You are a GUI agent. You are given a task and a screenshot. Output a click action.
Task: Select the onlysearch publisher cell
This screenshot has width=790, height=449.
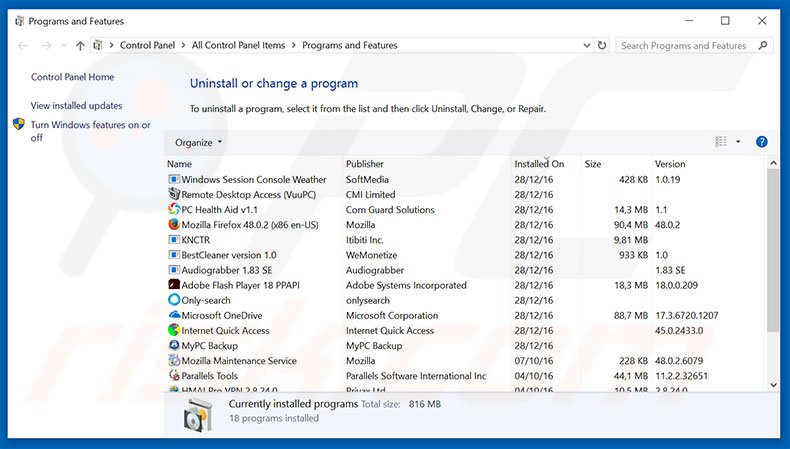[x=367, y=300]
